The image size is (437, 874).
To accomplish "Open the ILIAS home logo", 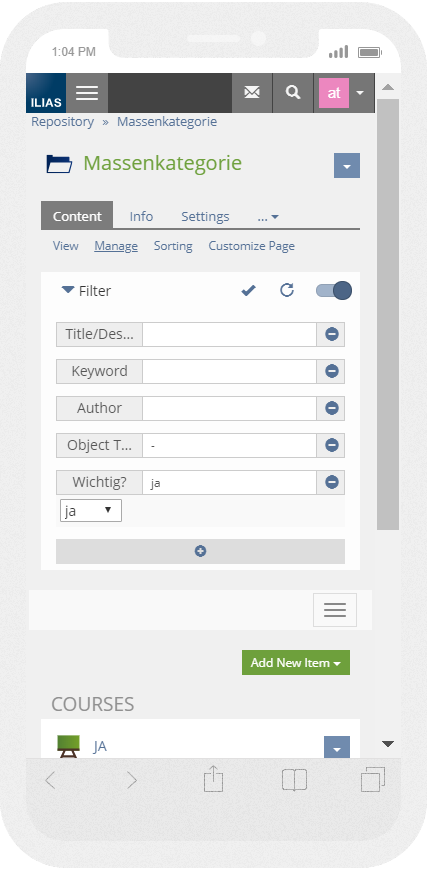I will point(46,93).
